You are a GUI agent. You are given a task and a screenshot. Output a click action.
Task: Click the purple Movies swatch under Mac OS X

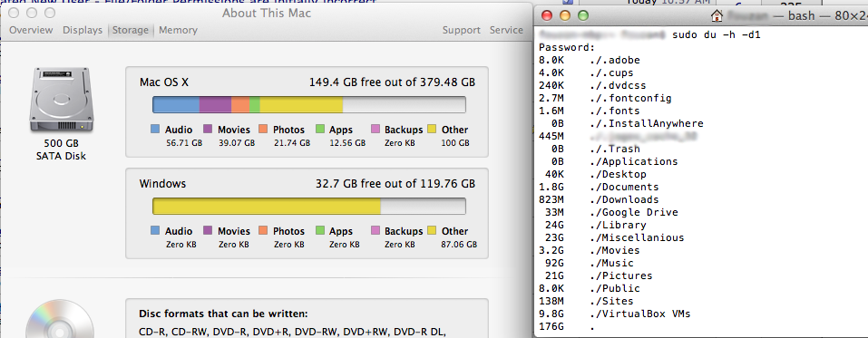[x=208, y=130]
